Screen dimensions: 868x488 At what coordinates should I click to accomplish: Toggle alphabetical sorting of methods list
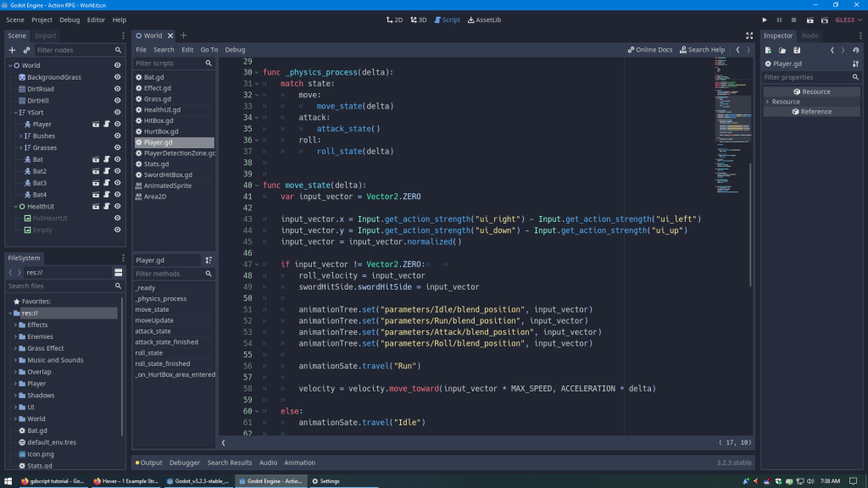click(209, 260)
